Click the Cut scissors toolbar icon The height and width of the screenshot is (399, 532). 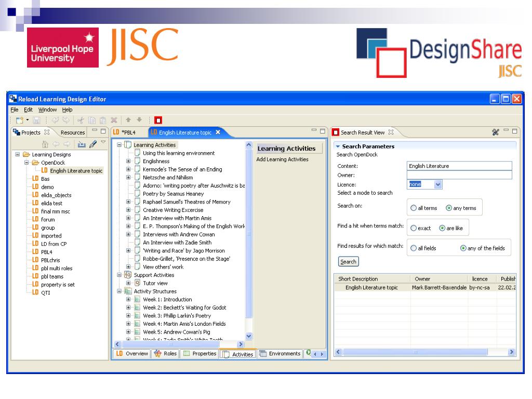point(81,120)
